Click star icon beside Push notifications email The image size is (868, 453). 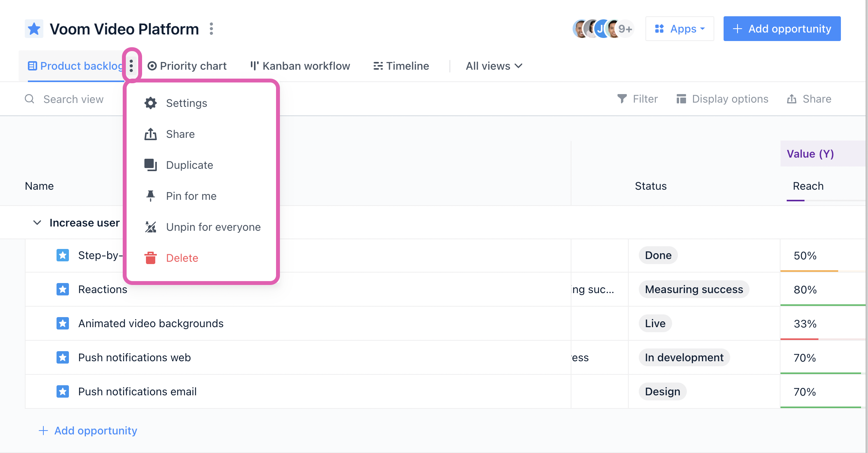pos(63,391)
